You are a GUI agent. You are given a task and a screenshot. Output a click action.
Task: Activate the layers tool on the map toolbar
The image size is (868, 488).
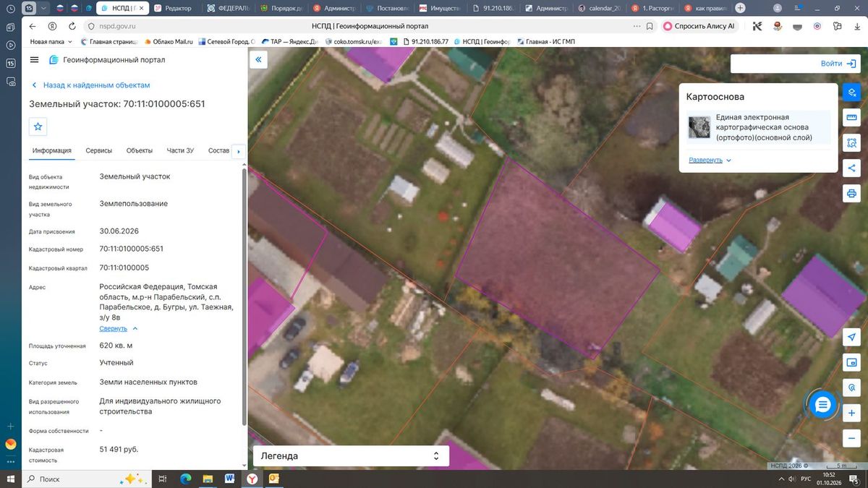[x=851, y=93]
